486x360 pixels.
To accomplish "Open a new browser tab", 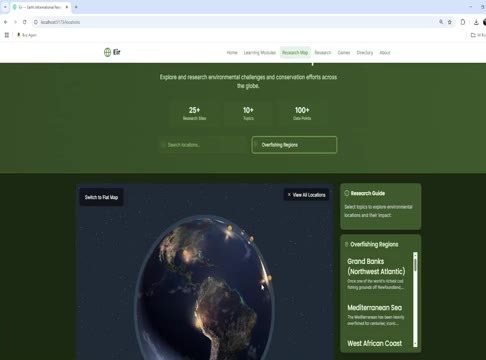I will click(x=76, y=7).
